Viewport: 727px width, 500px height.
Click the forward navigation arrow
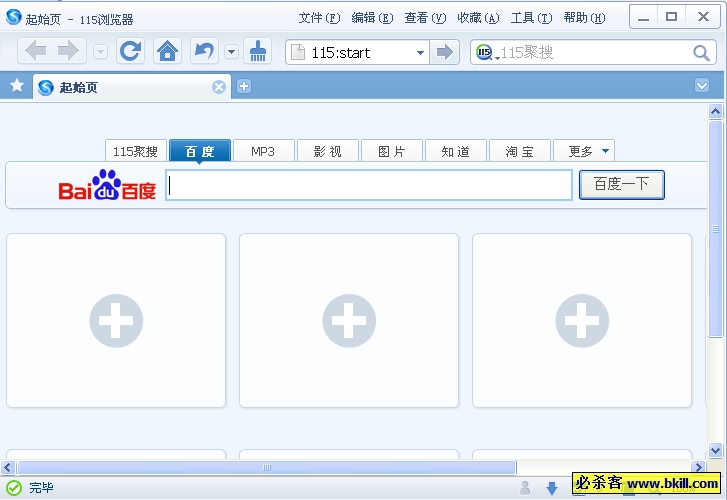(68, 52)
